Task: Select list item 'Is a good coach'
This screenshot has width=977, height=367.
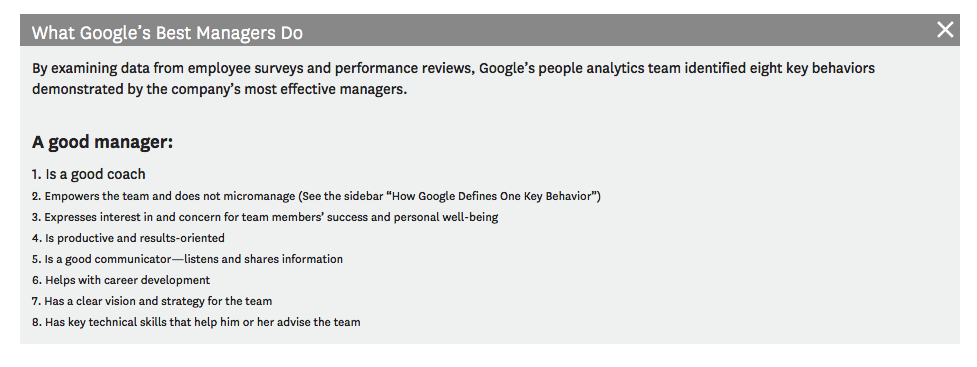Action: (88, 174)
